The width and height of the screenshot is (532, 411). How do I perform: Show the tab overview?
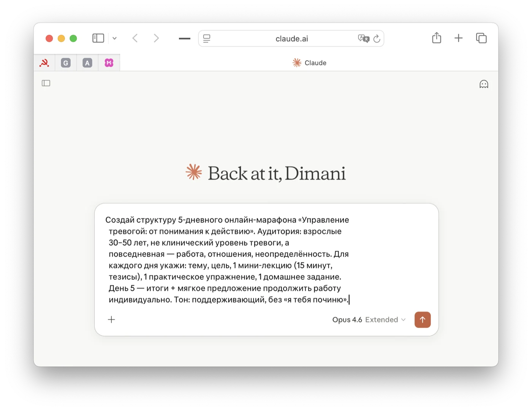(x=481, y=38)
